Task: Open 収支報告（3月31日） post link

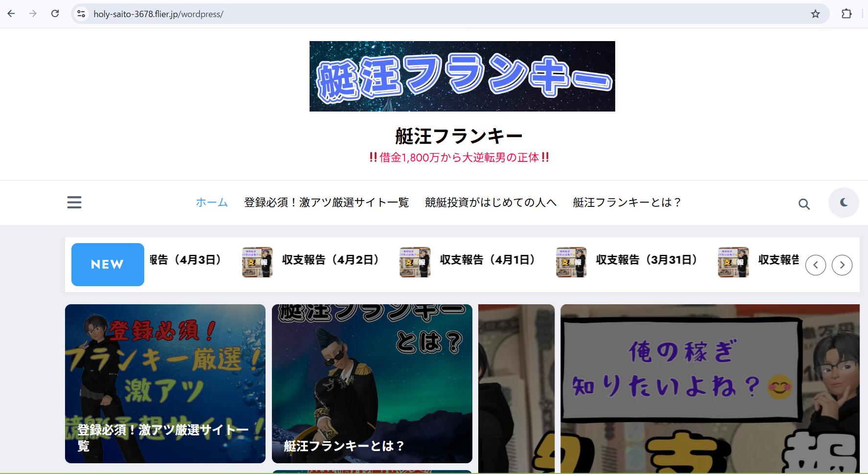Action: pyautogui.click(x=646, y=260)
